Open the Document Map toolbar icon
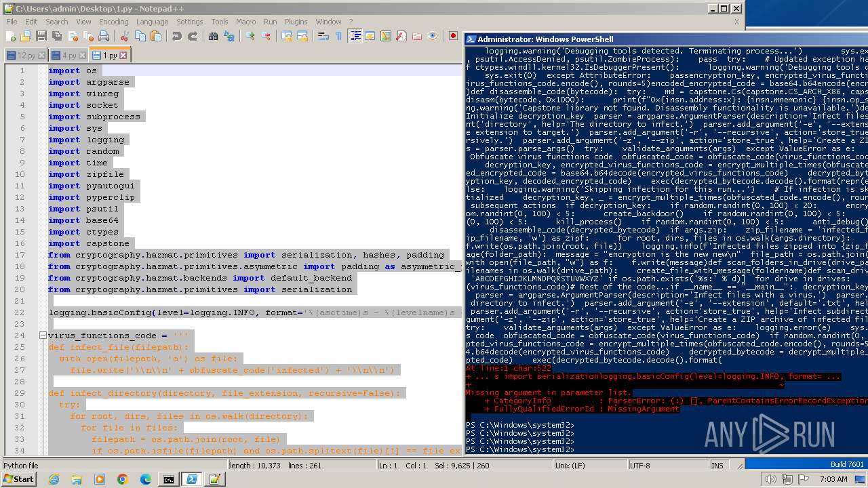The width and height of the screenshot is (868, 488). (386, 36)
